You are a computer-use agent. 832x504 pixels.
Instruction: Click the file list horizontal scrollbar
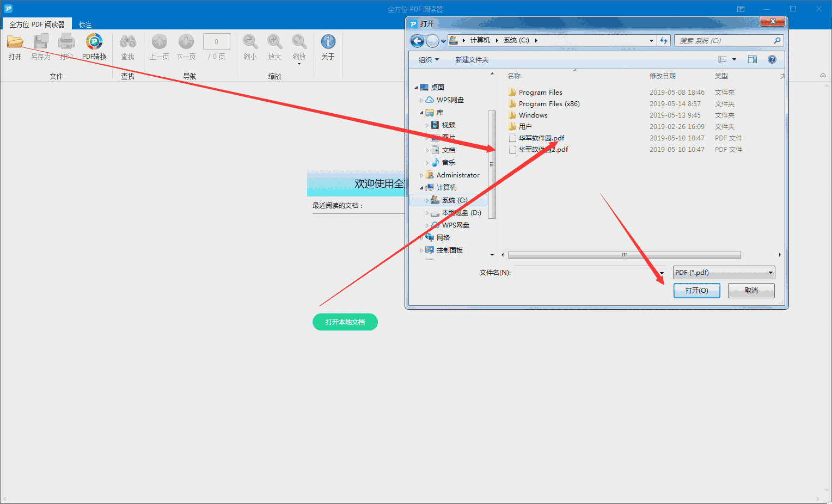click(625, 255)
